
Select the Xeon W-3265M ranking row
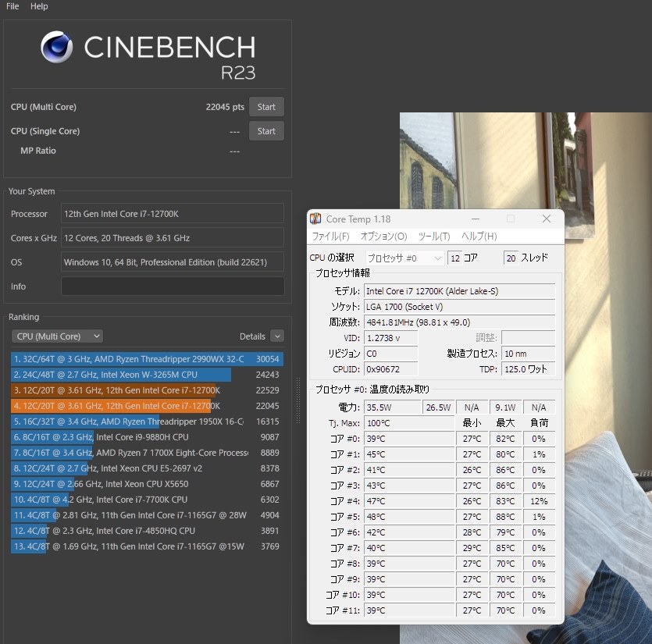(147, 375)
